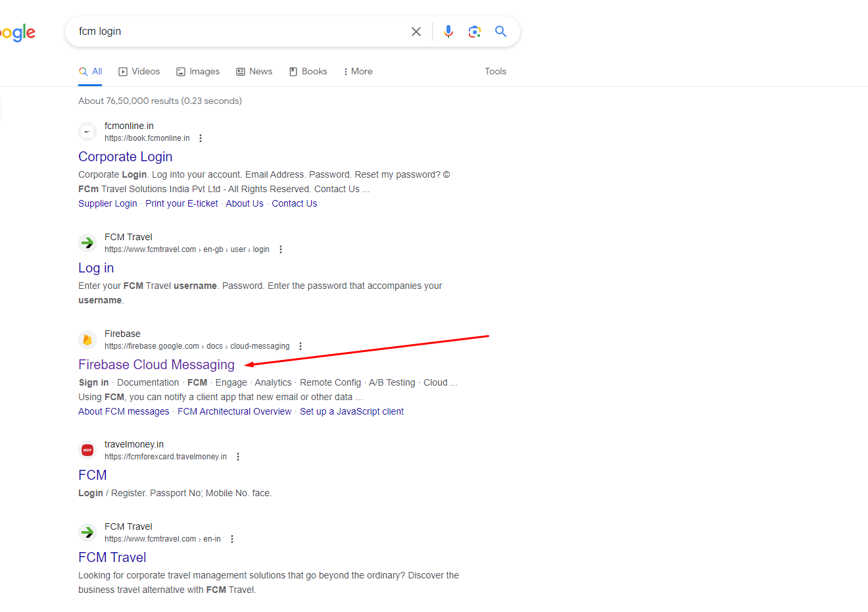Screen dimensions: 868x612
Task: Click FCM Travel favicon for en-in result
Action: click(87, 532)
